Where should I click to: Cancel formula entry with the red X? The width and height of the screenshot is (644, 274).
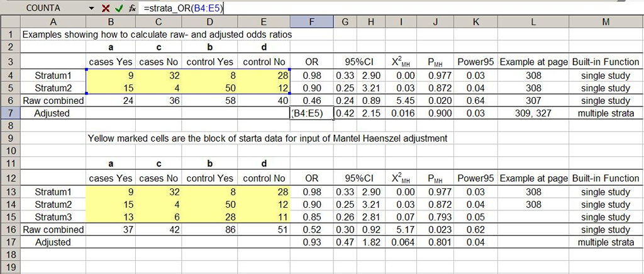coord(105,8)
